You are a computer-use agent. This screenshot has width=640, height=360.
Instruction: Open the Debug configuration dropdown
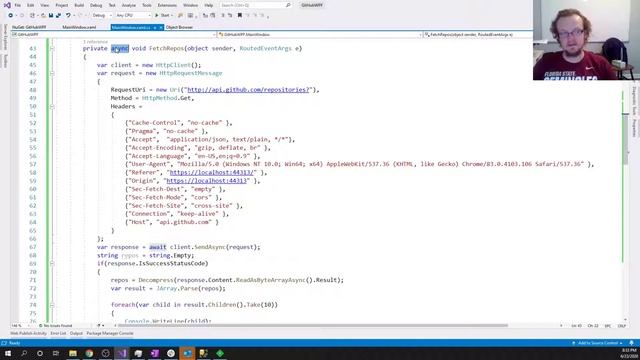[x=102, y=16]
